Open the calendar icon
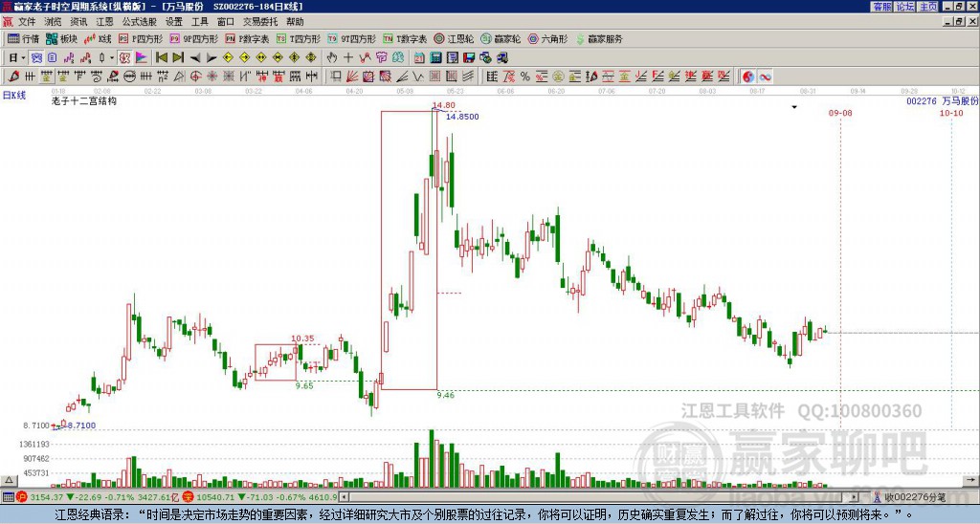 419,58
